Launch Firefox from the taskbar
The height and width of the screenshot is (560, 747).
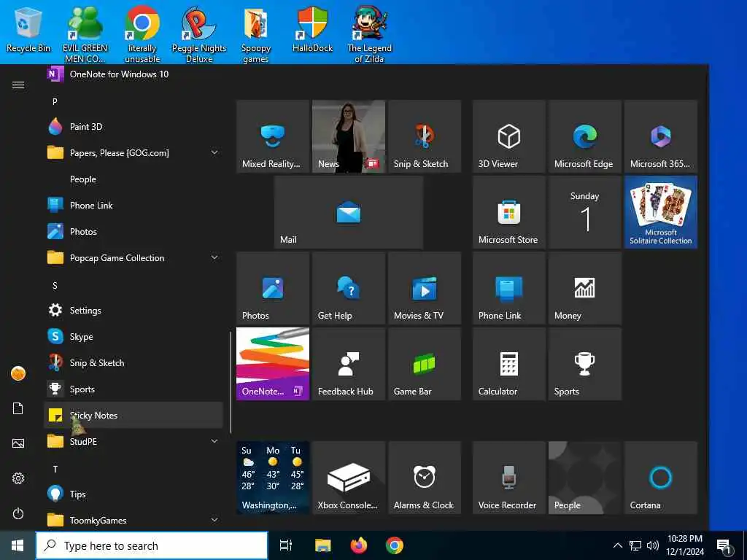[359, 545]
